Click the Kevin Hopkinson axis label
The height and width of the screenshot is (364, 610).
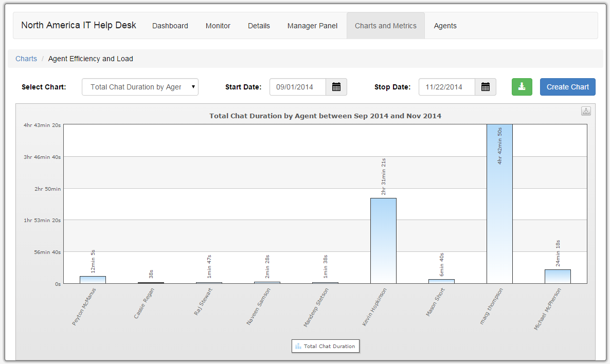click(x=374, y=307)
